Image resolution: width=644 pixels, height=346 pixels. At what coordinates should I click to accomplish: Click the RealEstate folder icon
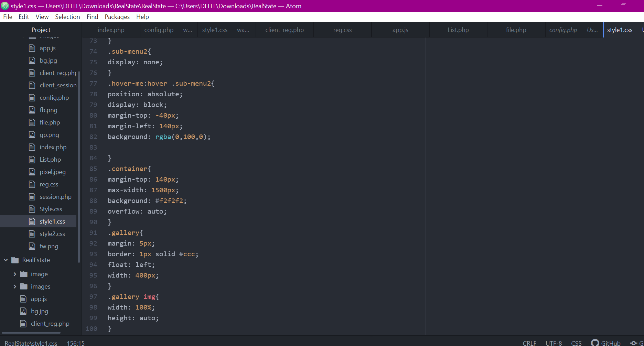coord(15,260)
